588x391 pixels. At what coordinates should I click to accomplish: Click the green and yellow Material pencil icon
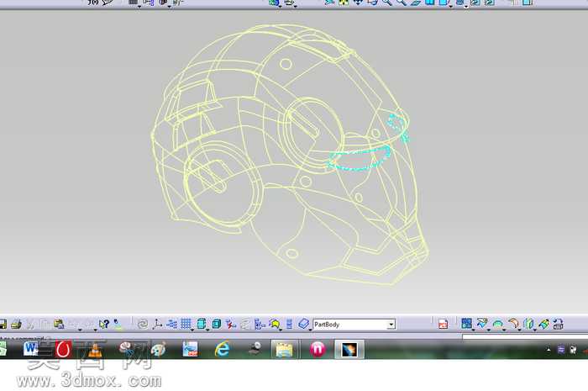point(543,324)
